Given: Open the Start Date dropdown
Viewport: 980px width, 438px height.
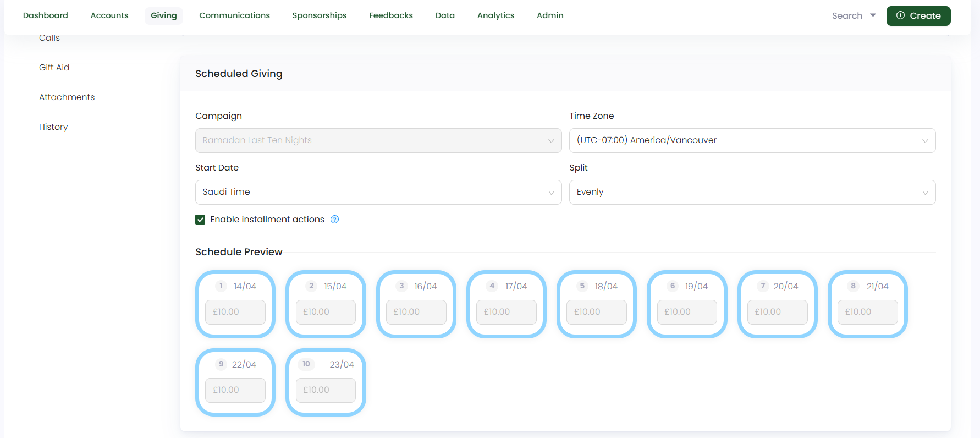Looking at the screenshot, I should [378, 192].
